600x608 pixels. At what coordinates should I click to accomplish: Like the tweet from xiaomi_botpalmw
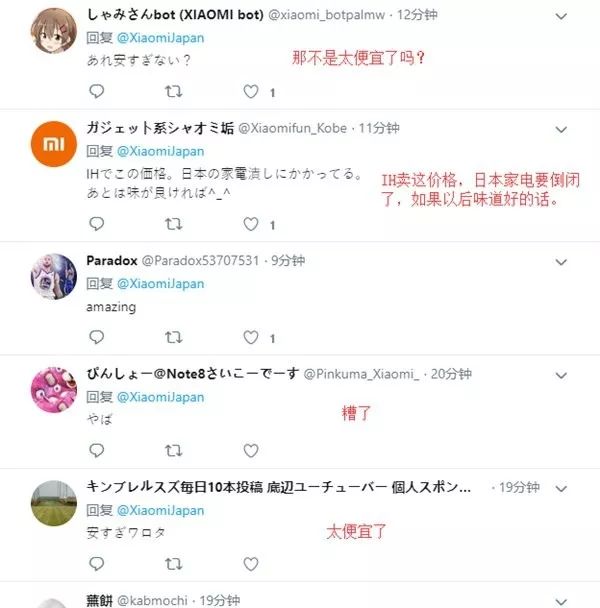pyautogui.click(x=251, y=92)
